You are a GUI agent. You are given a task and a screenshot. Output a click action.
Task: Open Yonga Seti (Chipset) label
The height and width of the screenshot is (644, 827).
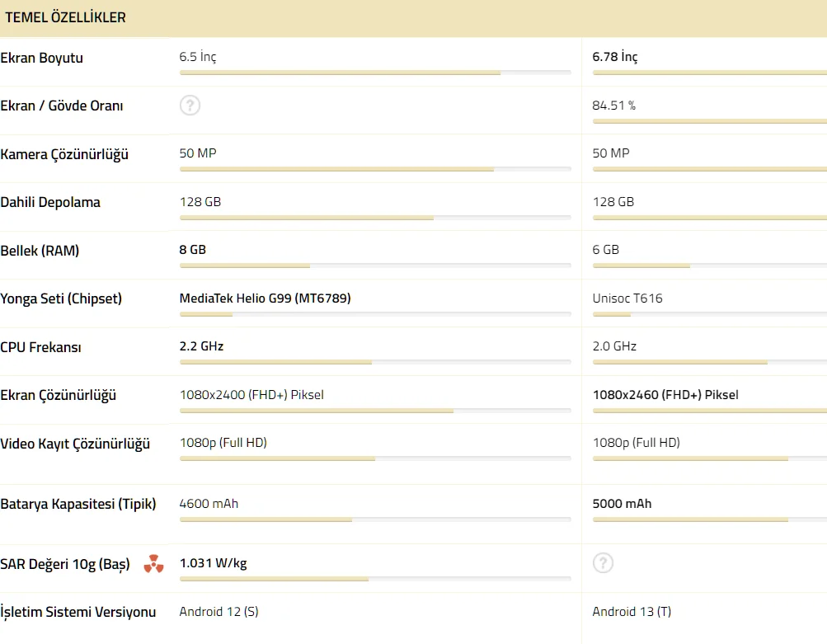pyautogui.click(x=61, y=298)
